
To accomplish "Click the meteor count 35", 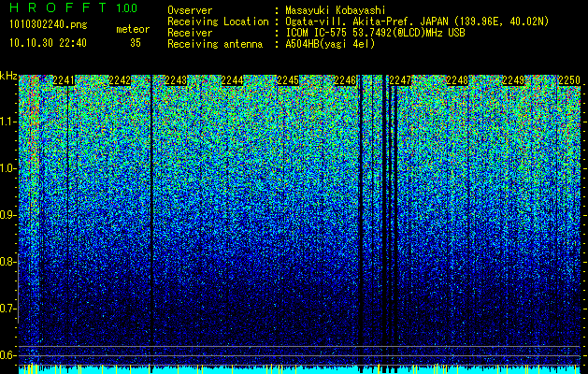I will coord(136,43).
